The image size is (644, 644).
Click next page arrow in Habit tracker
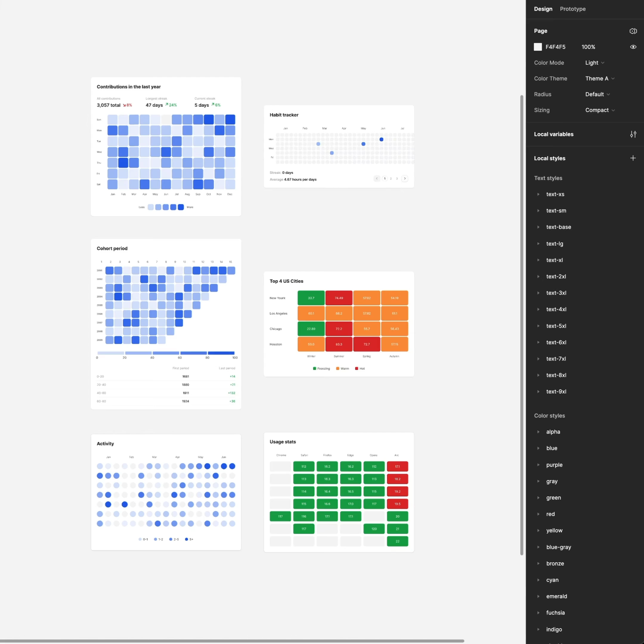[405, 178]
